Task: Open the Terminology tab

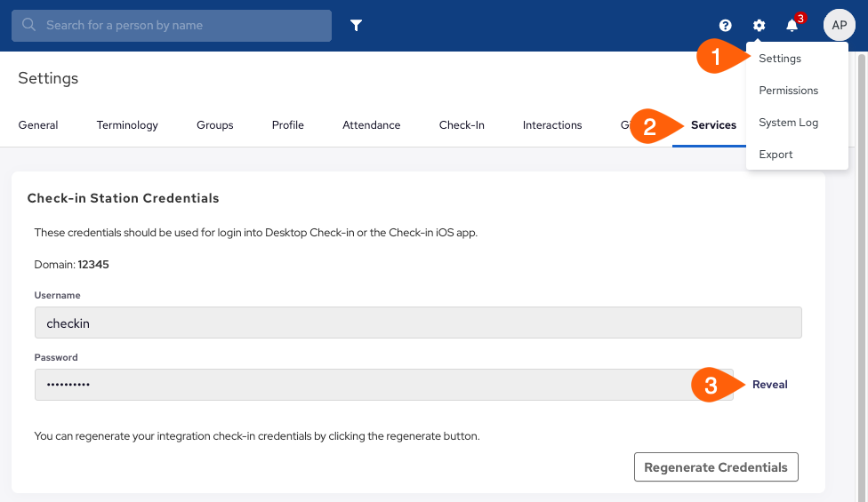Action: 127,125
